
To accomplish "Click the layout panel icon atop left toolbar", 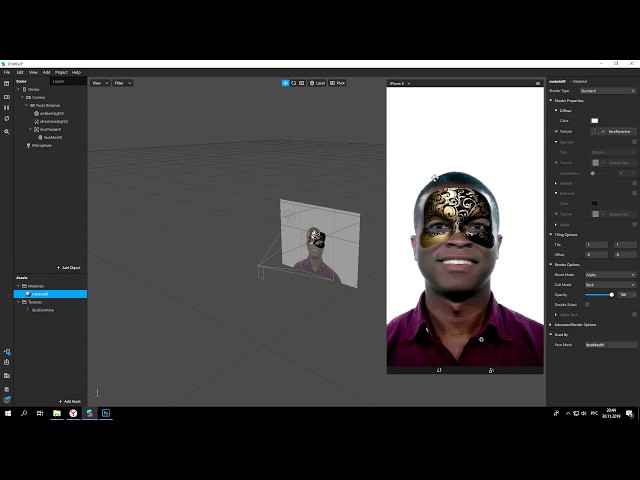I will (x=7, y=83).
